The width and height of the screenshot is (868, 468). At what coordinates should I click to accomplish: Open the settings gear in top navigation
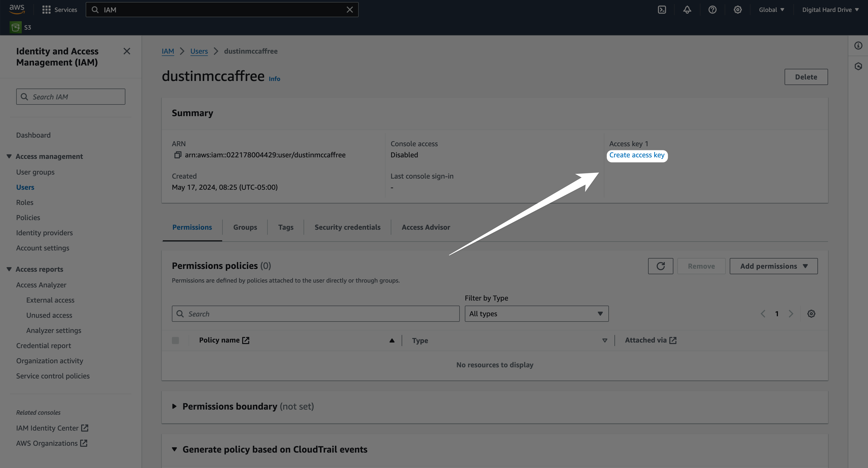click(738, 10)
